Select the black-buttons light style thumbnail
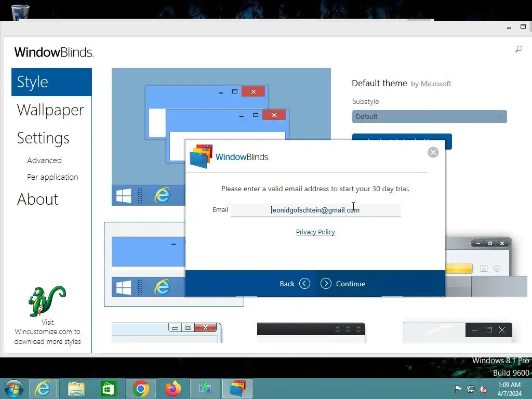532x399 pixels. point(457,332)
